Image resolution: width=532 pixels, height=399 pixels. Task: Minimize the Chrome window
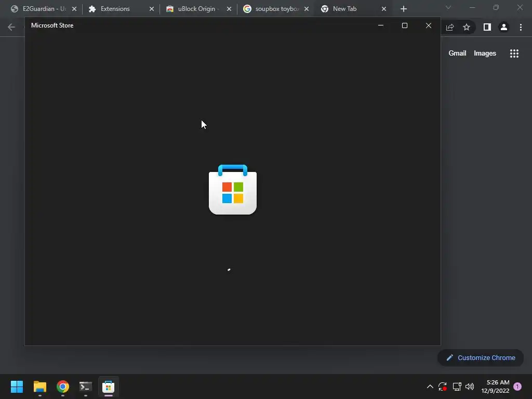472,7
